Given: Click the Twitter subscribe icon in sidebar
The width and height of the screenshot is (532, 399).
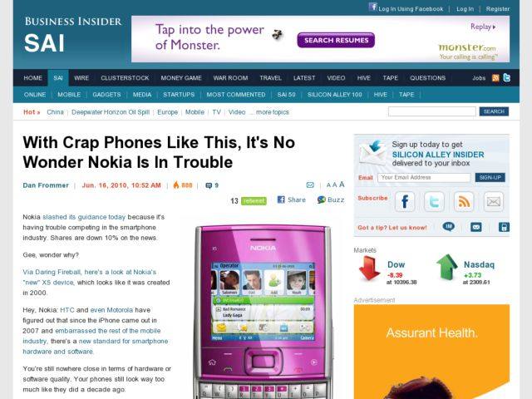Looking at the screenshot, I should [434, 201].
